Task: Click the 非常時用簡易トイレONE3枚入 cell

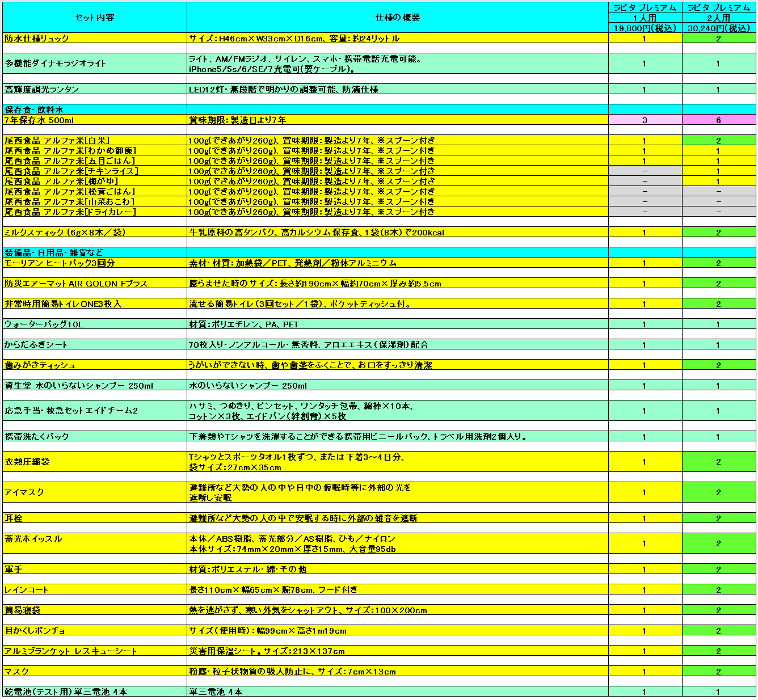Action: pos(95,304)
